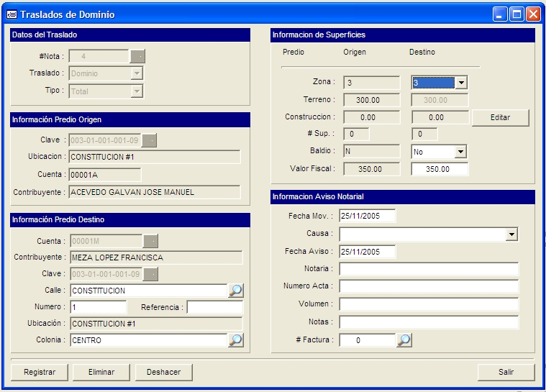The height and width of the screenshot is (392, 546).
Task: Open the Tipo Total dropdown
Action: 137,91
